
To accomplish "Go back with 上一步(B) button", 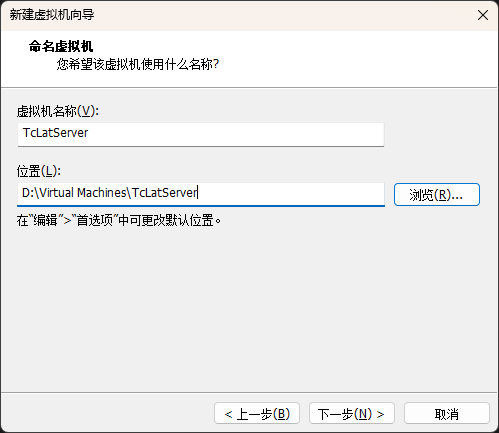I will click(257, 413).
